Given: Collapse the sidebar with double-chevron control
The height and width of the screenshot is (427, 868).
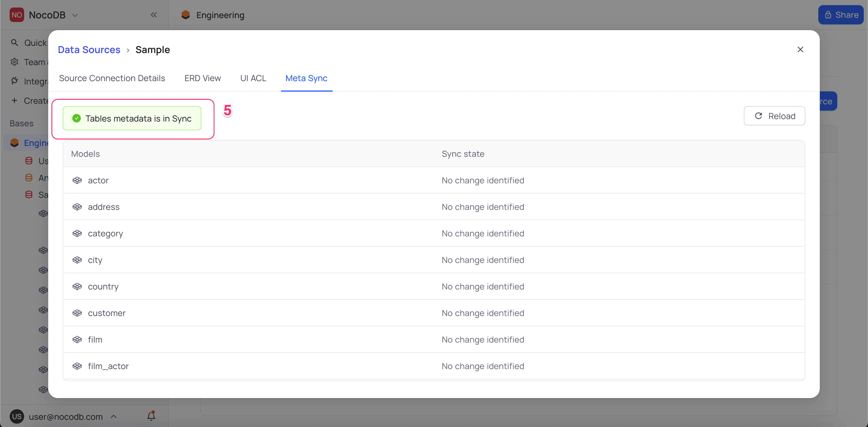Looking at the screenshot, I should [x=154, y=14].
